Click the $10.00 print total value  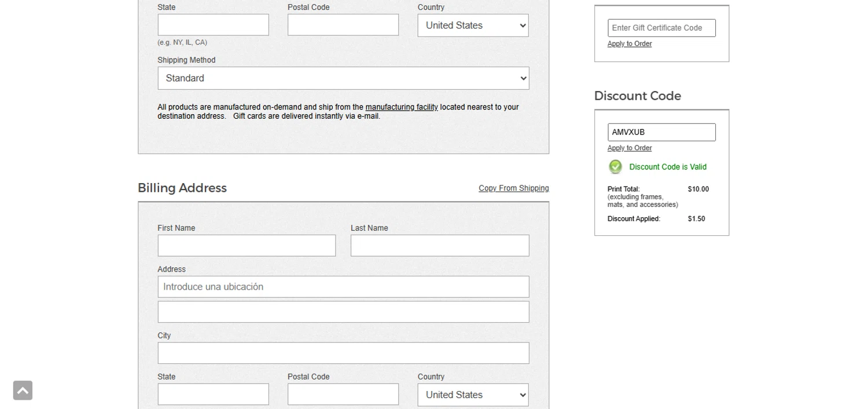(x=698, y=189)
